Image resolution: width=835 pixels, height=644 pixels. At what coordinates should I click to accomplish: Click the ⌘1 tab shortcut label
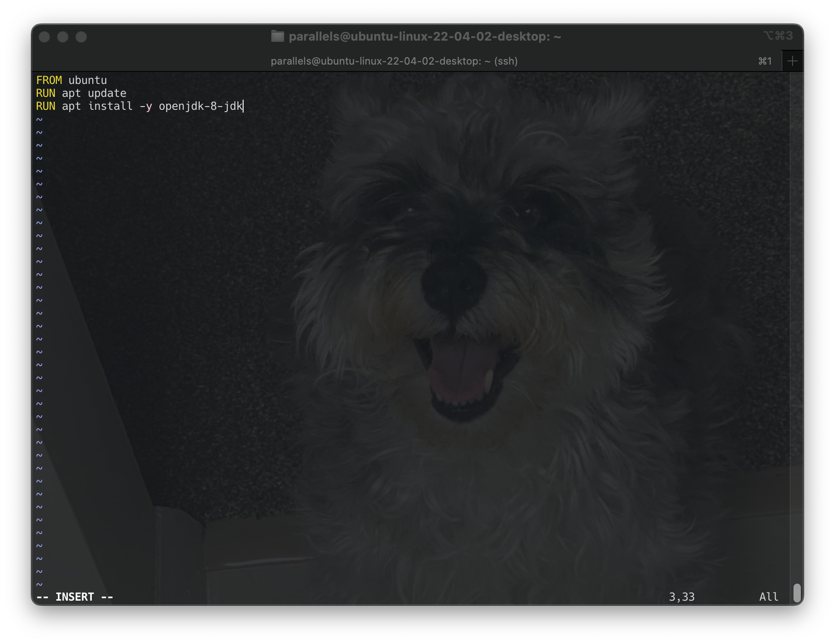coord(765,61)
